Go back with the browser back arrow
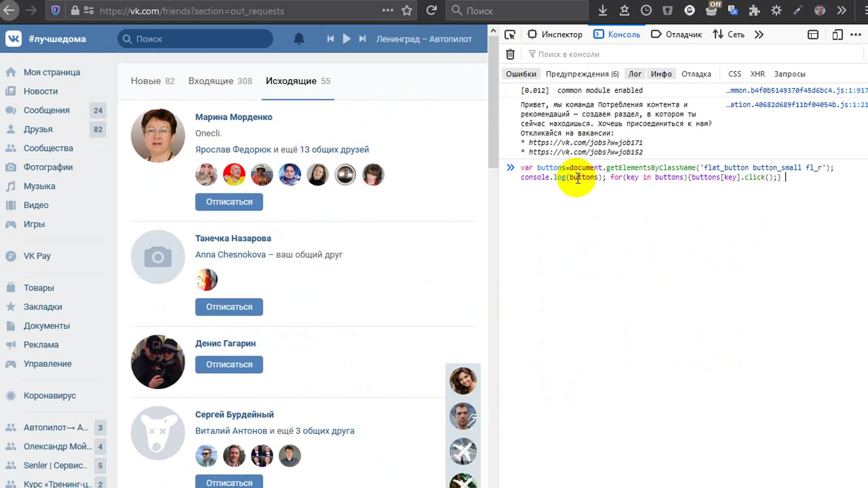The width and height of the screenshot is (868, 488). (x=9, y=10)
